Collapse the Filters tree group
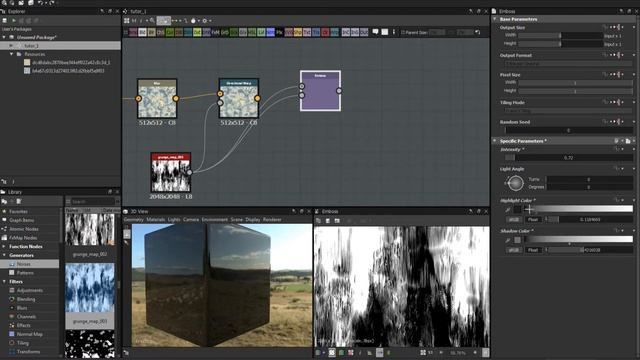 [4, 282]
